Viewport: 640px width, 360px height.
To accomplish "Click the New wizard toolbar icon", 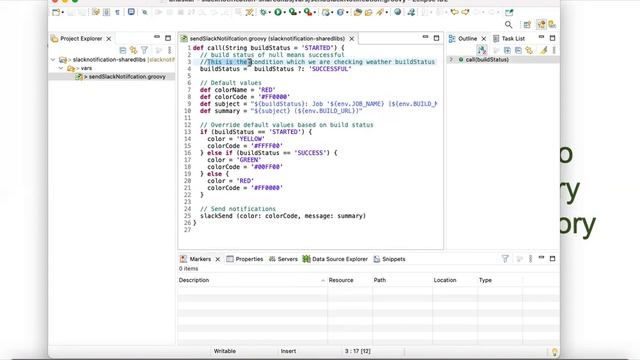I will (x=56, y=12).
